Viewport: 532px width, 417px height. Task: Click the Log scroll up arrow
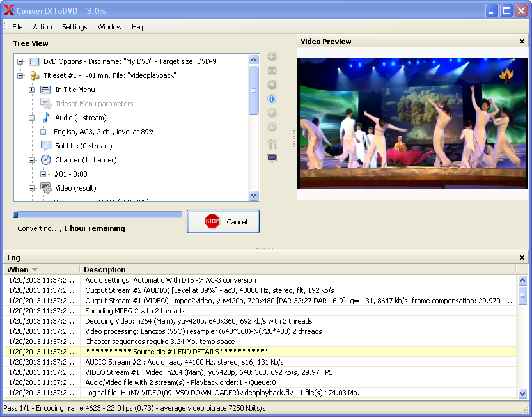(522, 280)
